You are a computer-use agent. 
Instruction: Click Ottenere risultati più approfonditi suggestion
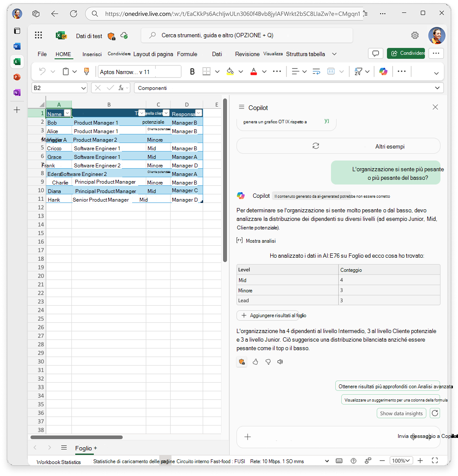click(x=387, y=387)
